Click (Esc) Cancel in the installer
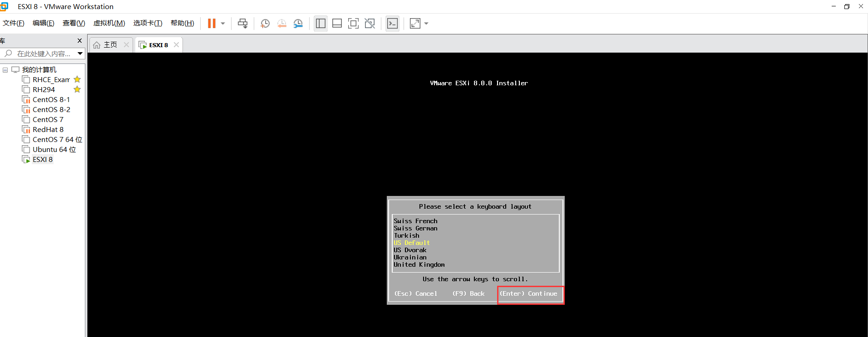Screen dimensions: 868x337 tap(416, 294)
